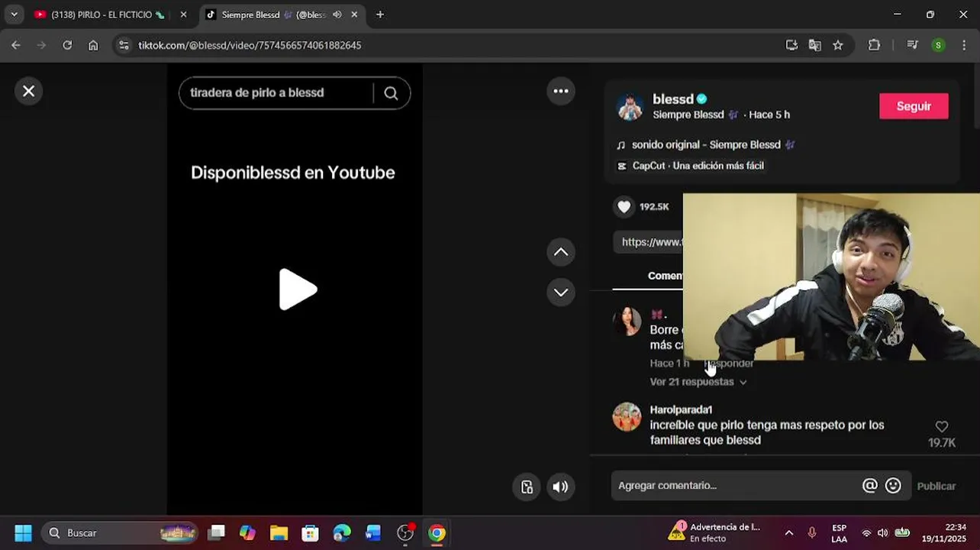Screen dimensions: 980x550
Task: Close the PIRLO - EL FICTICIO tab
Action: (x=183, y=15)
